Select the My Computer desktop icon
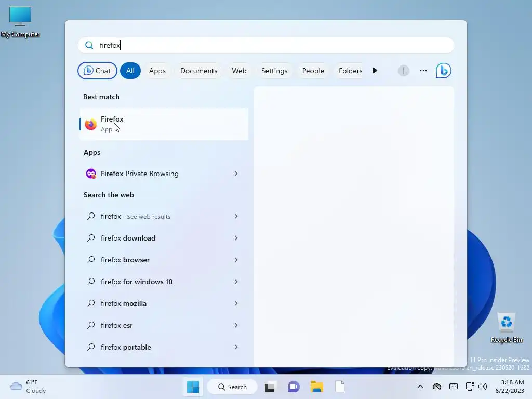532x399 pixels. point(20,22)
